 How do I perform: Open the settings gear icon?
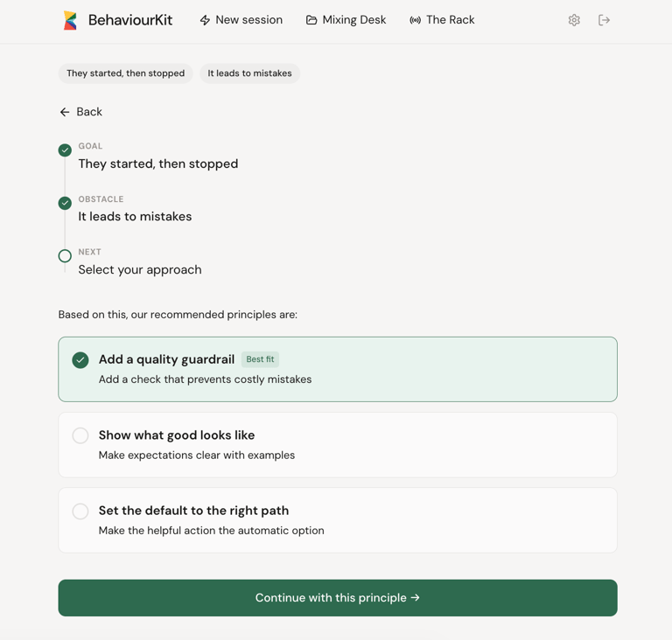click(x=574, y=20)
